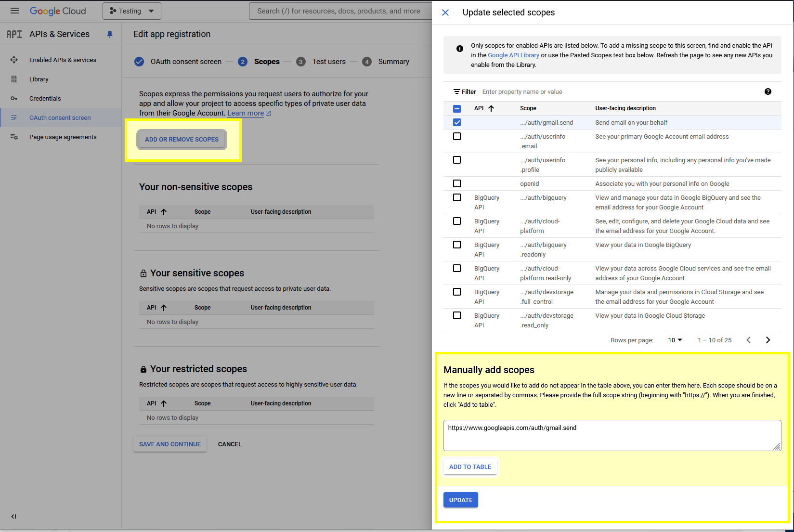Check the cloud-platform.read-only scope checkbox

pyautogui.click(x=457, y=268)
